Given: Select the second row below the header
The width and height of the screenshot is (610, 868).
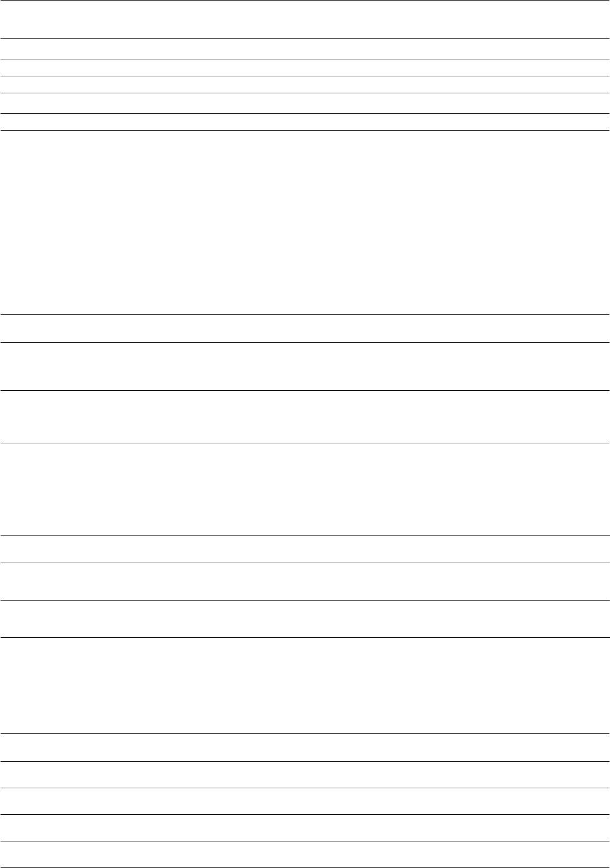Looking at the screenshot, I should [x=305, y=49].
